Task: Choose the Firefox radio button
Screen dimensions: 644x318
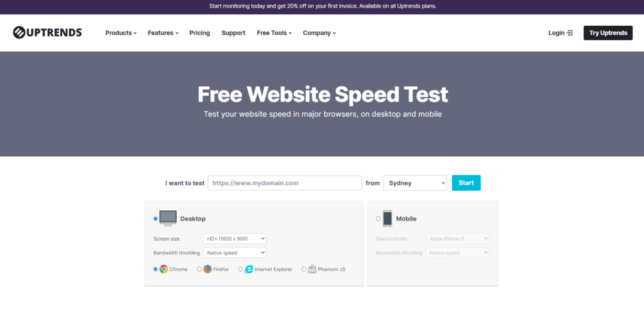Action: [x=199, y=270]
